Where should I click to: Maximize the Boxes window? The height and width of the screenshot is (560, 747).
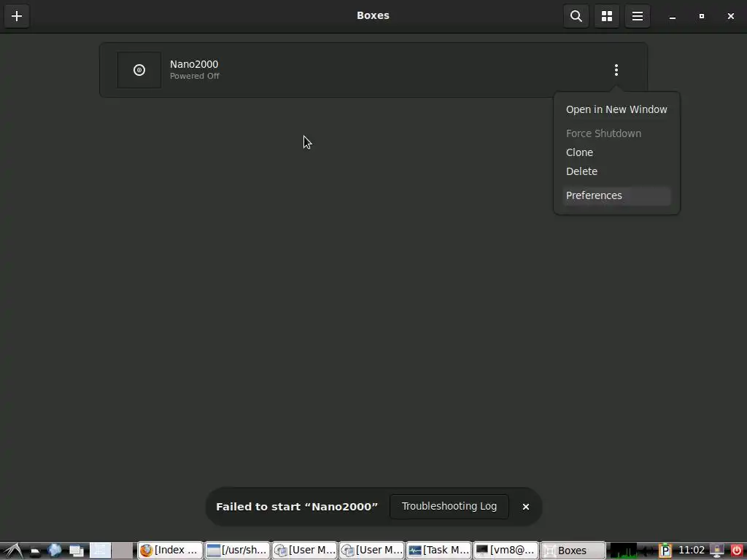pyautogui.click(x=701, y=16)
